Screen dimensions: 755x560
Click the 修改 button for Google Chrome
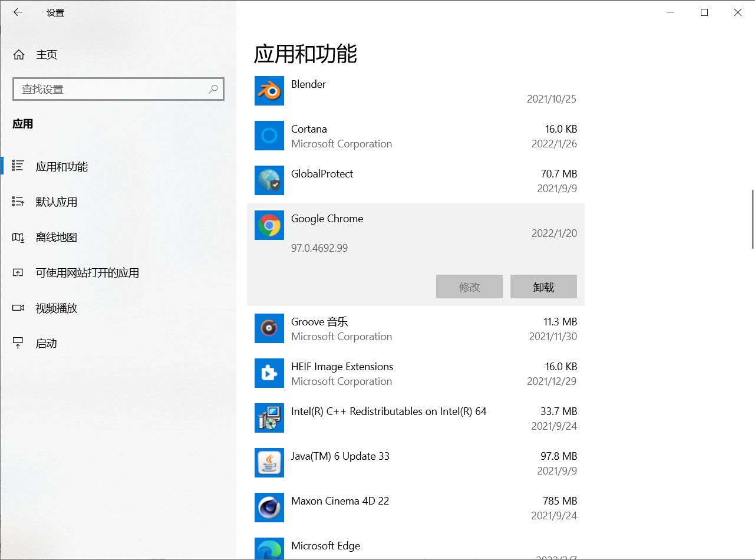coord(469,286)
